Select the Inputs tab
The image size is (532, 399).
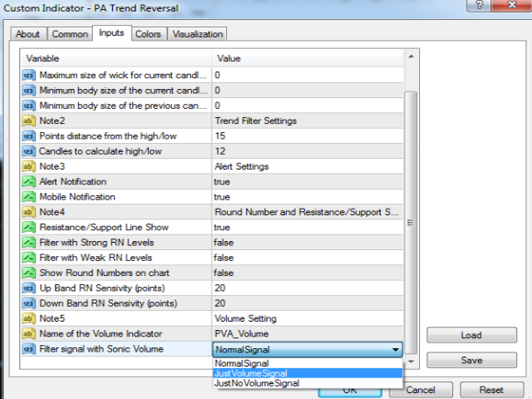(x=111, y=33)
